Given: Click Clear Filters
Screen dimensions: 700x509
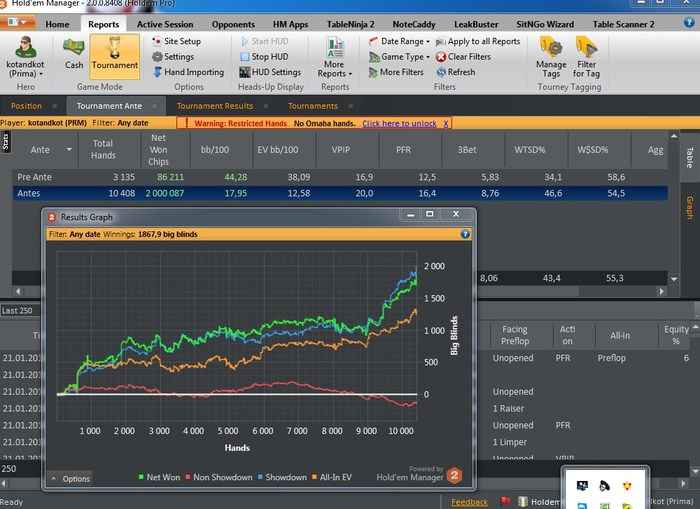Looking at the screenshot, I should point(463,57).
